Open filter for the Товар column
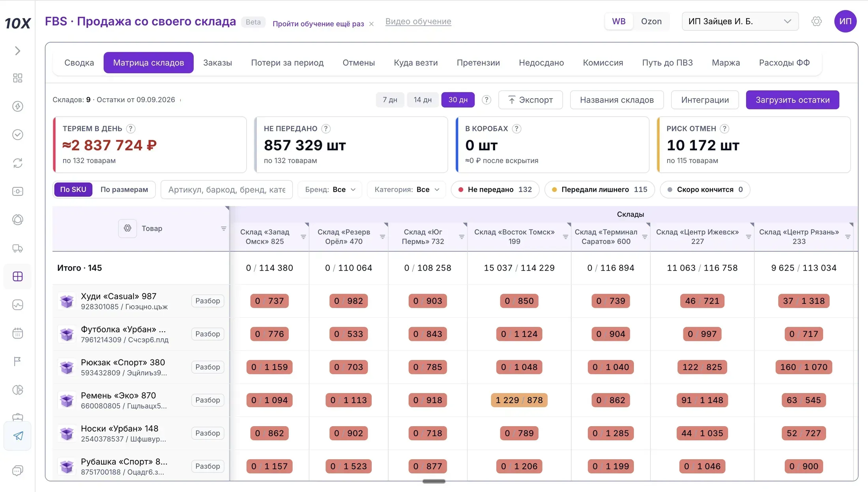868x492 pixels. (224, 228)
